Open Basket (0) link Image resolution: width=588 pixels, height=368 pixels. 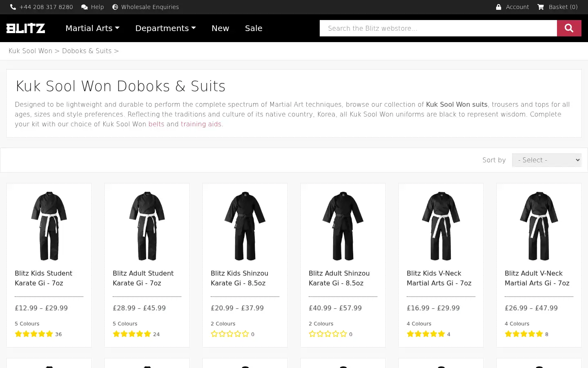tap(563, 7)
